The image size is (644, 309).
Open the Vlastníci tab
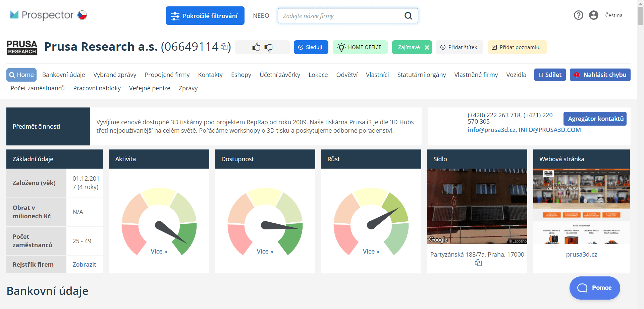click(x=377, y=75)
